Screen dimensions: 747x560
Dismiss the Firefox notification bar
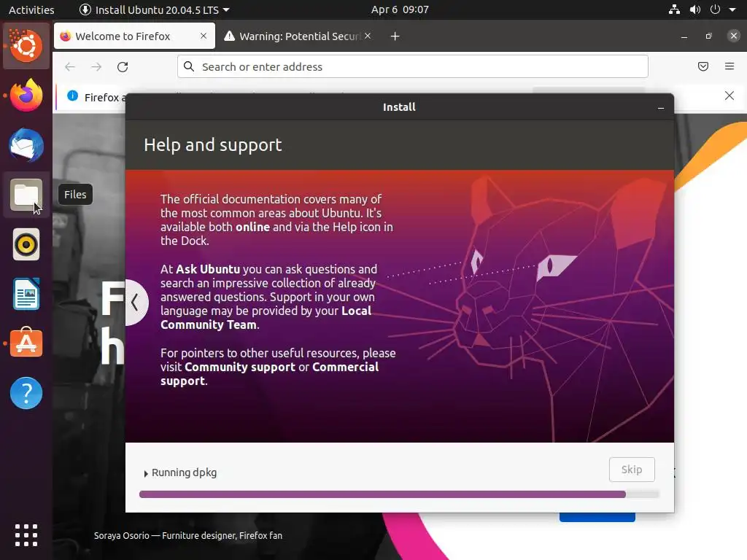tap(729, 96)
